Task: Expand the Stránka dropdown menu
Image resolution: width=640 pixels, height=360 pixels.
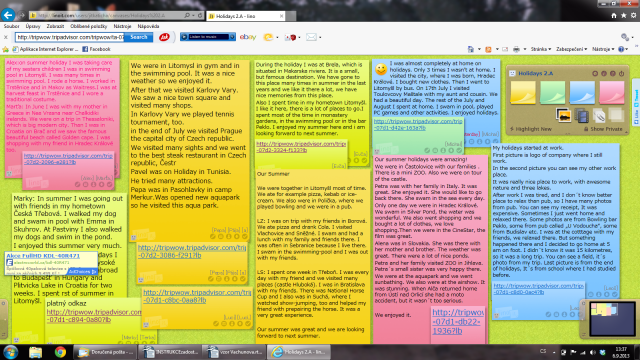Action: coord(541,49)
